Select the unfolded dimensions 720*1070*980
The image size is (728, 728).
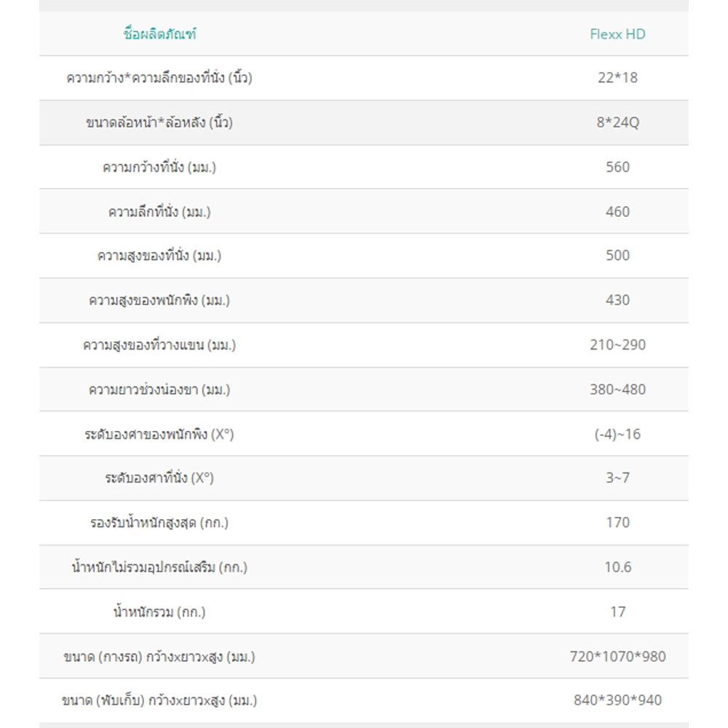click(x=617, y=656)
